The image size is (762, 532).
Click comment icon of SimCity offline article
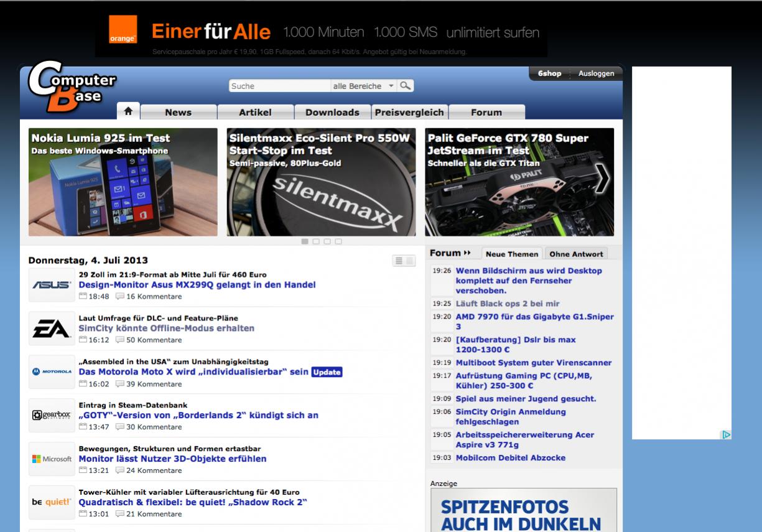pyautogui.click(x=121, y=340)
